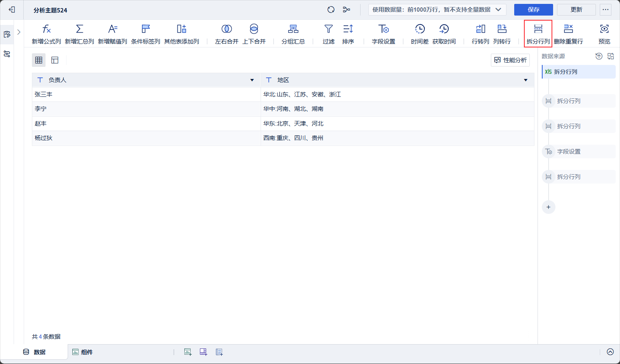Click the 杨过狄 cell
Image resolution: width=620 pixels, height=364 pixels.
[x=146, y=138]
